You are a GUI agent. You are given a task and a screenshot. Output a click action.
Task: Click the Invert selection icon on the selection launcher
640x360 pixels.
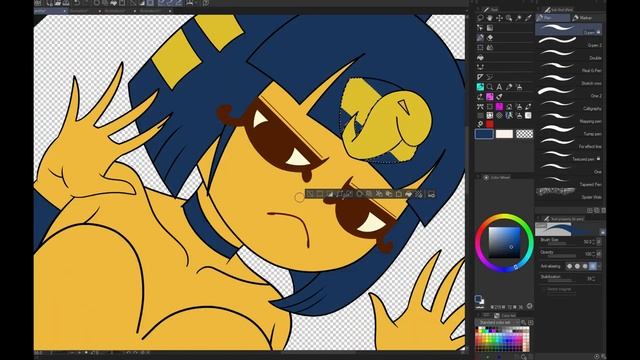click(x=330, y=194)
